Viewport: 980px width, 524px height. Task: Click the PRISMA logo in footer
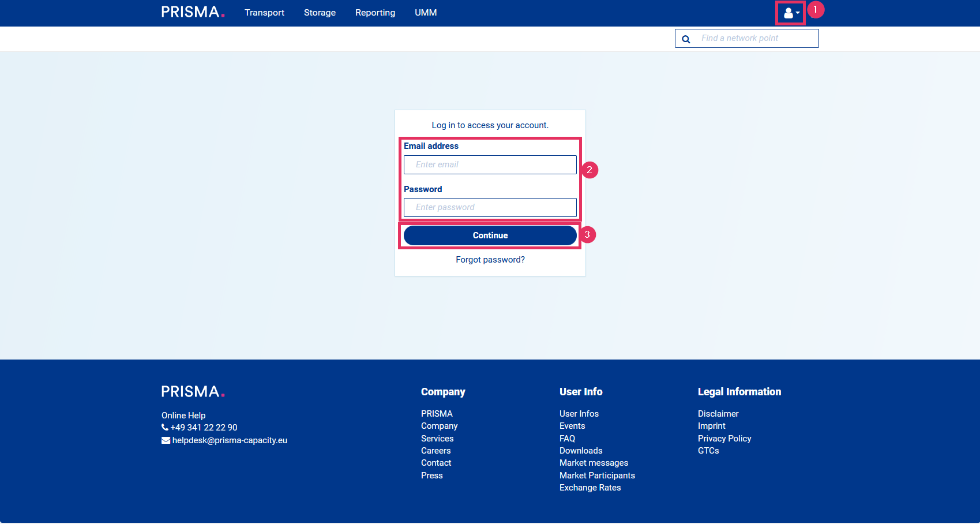[193, 392]
